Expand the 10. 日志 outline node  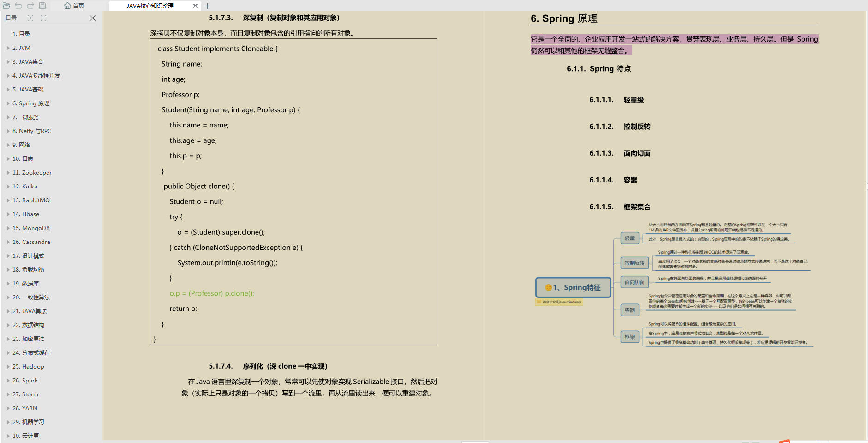[x=8, y=159]
